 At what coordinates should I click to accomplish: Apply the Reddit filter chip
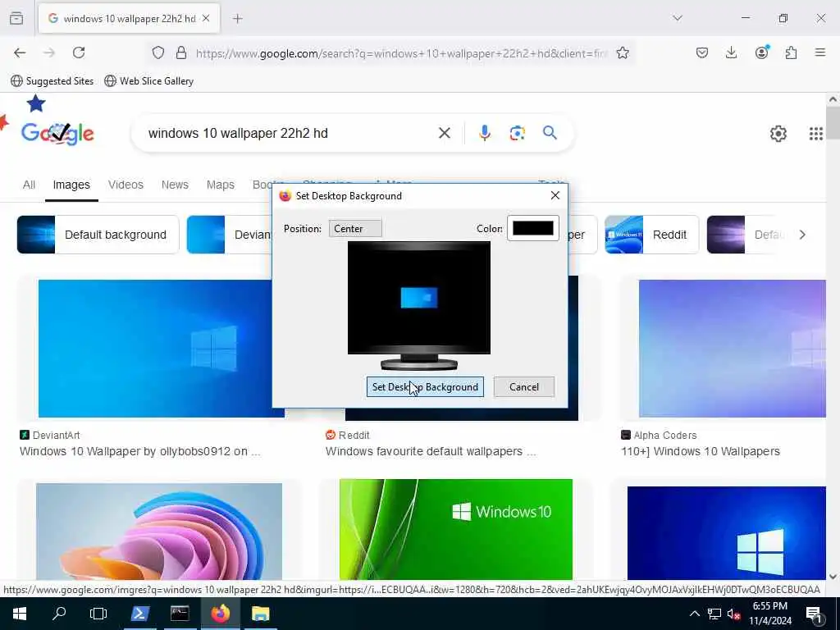pyautogui.click(x=652, y=235)
